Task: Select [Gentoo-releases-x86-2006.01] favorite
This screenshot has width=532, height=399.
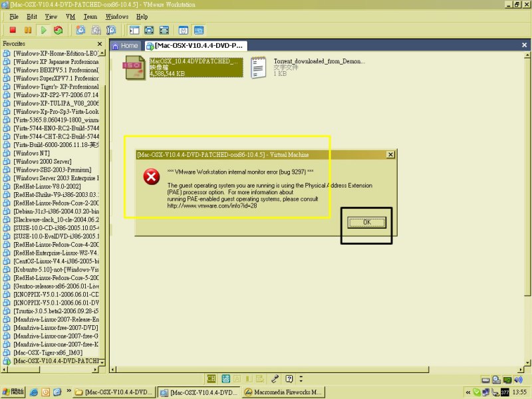Action: (51, 286)
